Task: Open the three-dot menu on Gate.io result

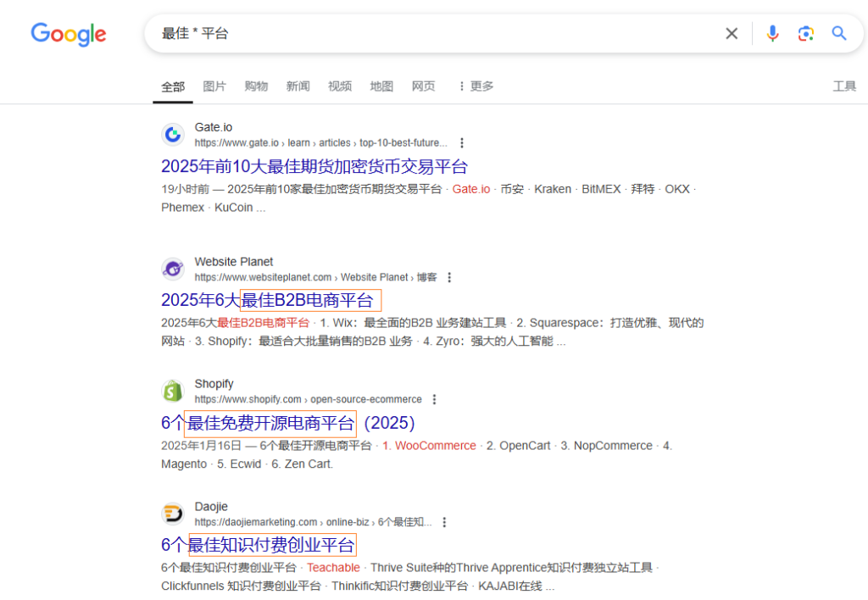Action: [462, 142]
